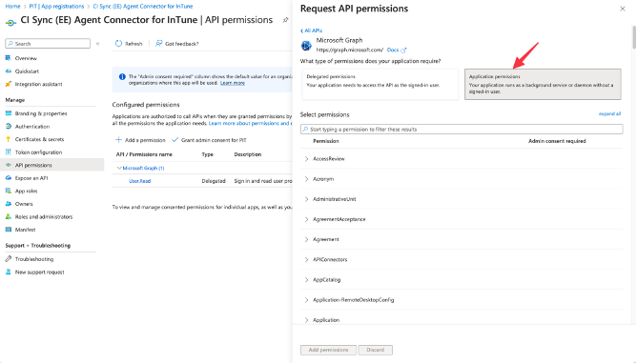Click the Overview icon in the sidebar

click(x=9, y=58)
